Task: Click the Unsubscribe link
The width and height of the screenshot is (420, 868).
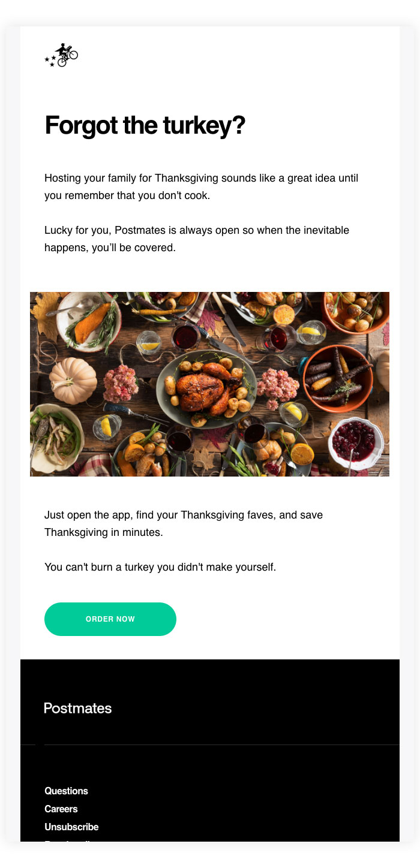Action: pos(71,827)
